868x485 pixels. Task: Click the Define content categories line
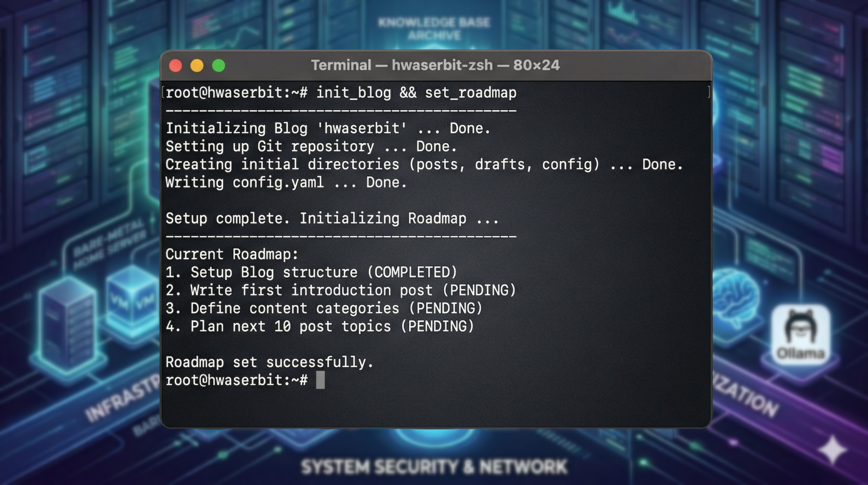pyautogui.click(x=324, y=308)
